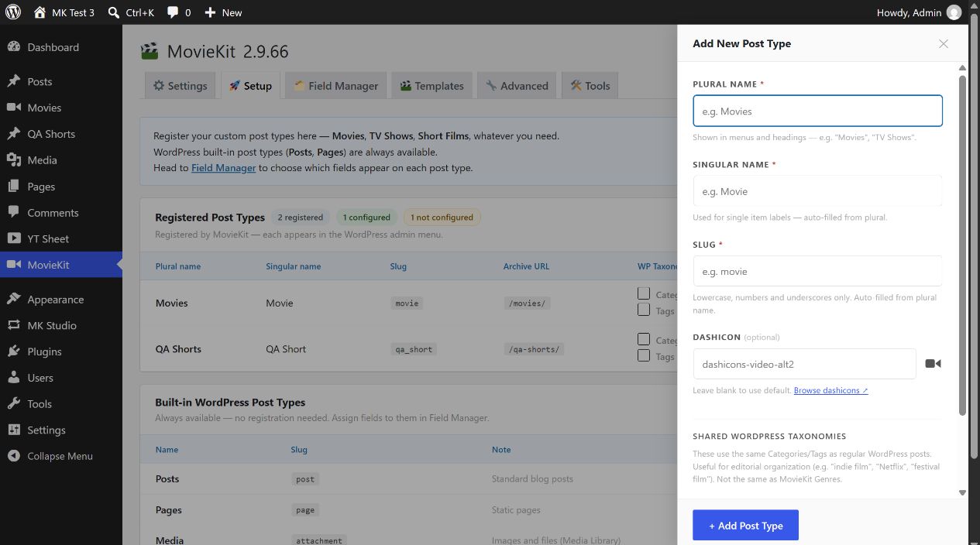Screen dimensions: 980x545
Task: Click the panel scrollbar thumb
Action: click(962, 245)
